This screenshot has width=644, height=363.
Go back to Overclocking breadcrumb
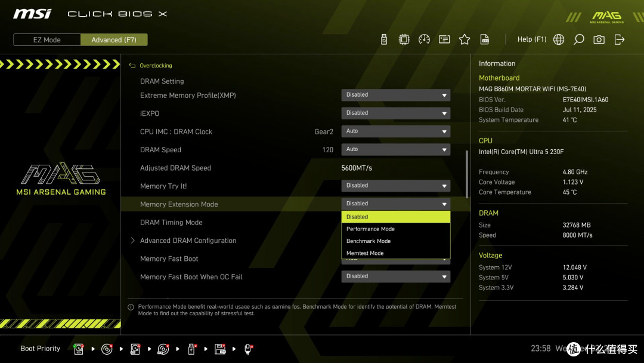pos(156,65)
